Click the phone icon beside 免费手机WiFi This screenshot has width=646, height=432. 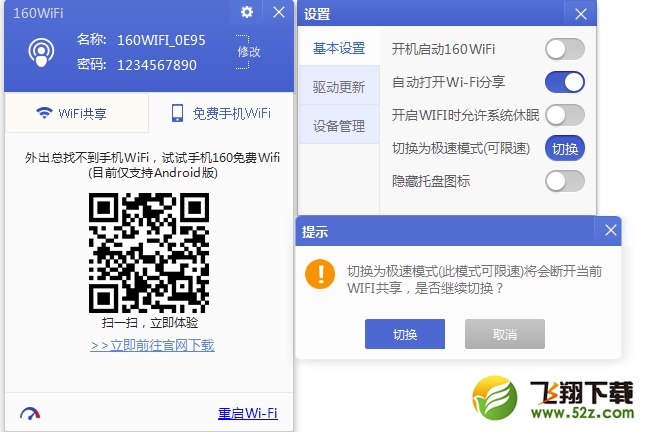click(178, 113)
